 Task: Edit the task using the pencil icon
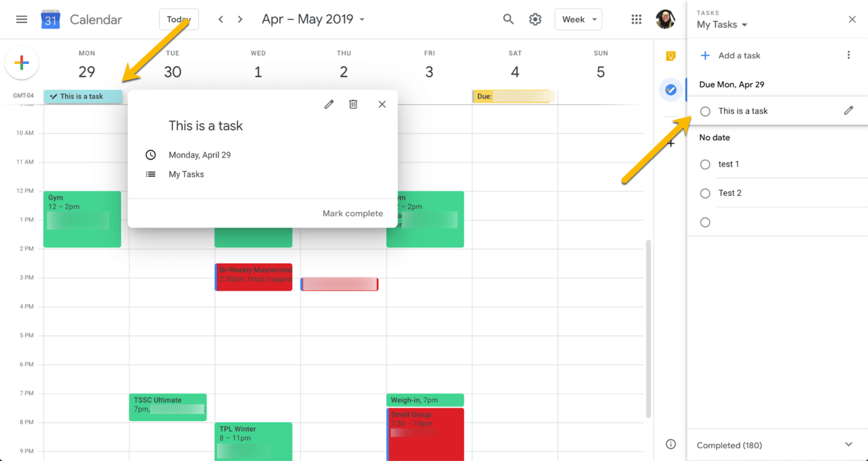click(x=329, y=104)
